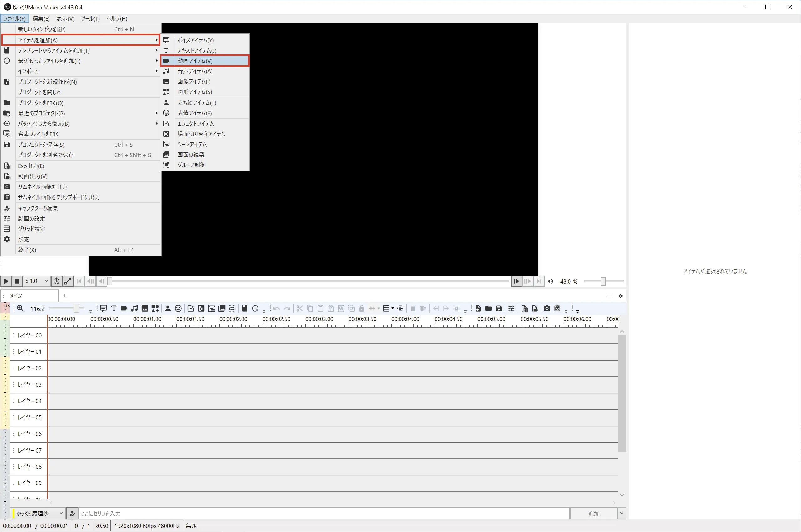Screen dimensions: 801x532
Task: Select 音声アイテム(A) from the submenu
Action: click(x=205, y=71)
